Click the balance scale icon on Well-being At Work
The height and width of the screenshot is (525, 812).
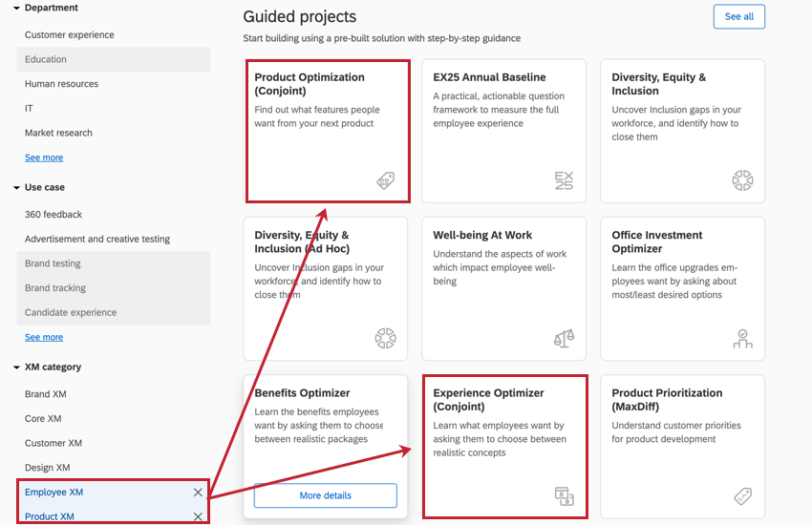click(x=564, y=338)
